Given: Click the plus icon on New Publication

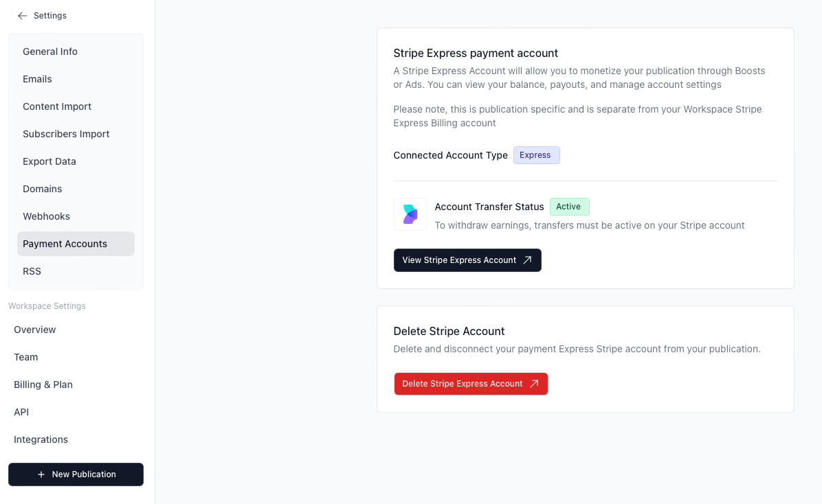Looking at the screenshot, I should pos(41,474).
